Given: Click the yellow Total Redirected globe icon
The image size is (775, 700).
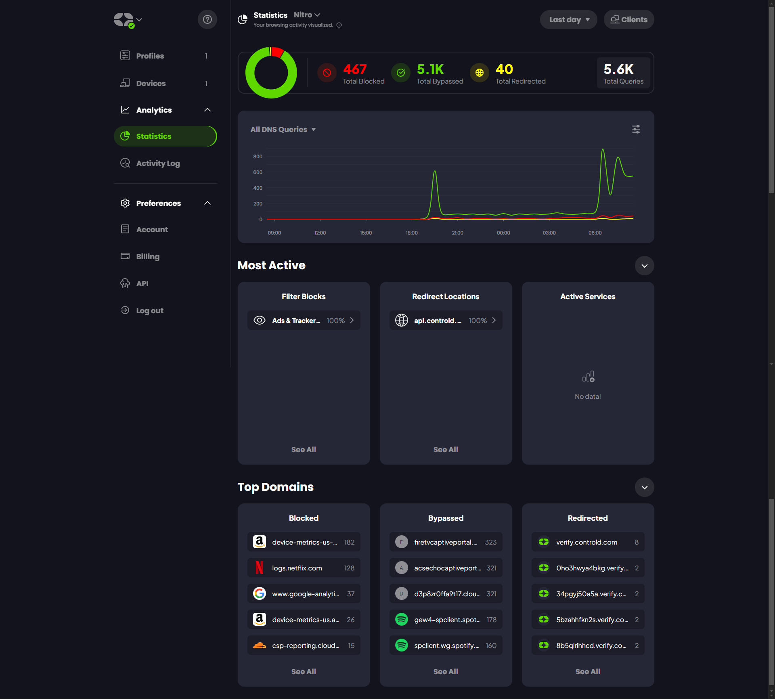Looking at the screenshot, I should (x=479, y=73).
